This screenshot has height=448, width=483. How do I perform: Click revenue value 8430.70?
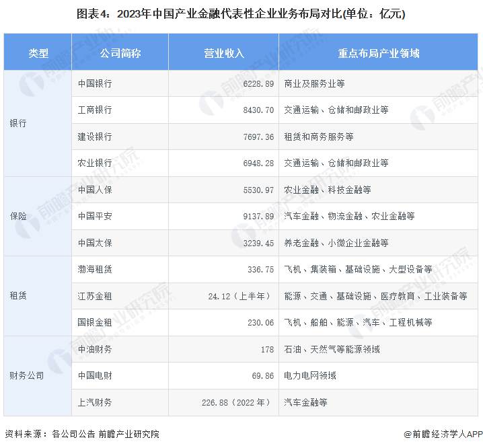(x=258, y=110)
